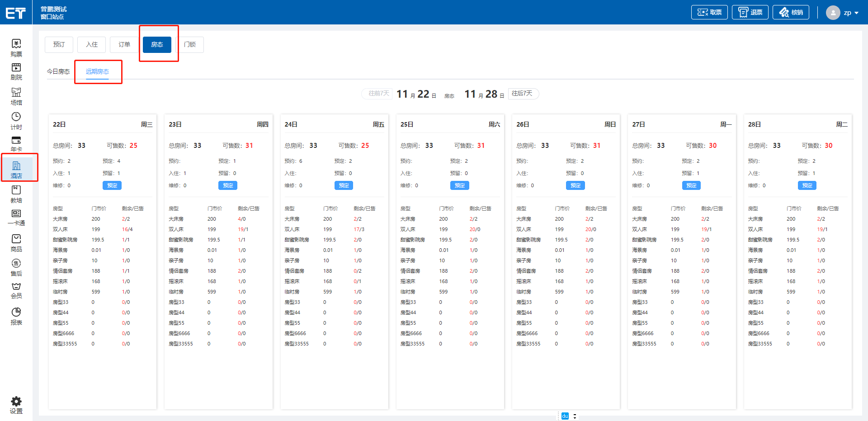Screen dimensions: 868x421
Task: Open the 会员 member sidebar icon
Action: [x=16, y=290]
